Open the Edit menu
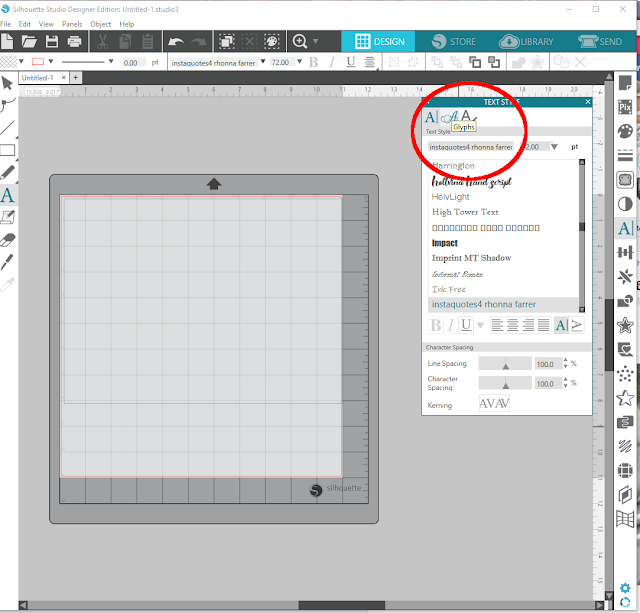This screenshot has width=640, height=613. pyautogui.click(x=24, y=24)
